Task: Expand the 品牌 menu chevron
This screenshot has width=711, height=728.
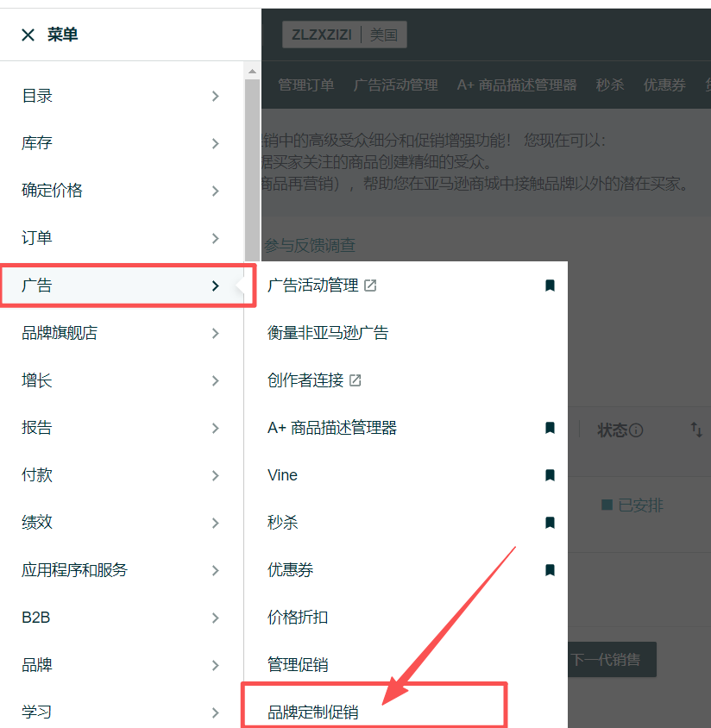Action: click(x=215, y=665)
